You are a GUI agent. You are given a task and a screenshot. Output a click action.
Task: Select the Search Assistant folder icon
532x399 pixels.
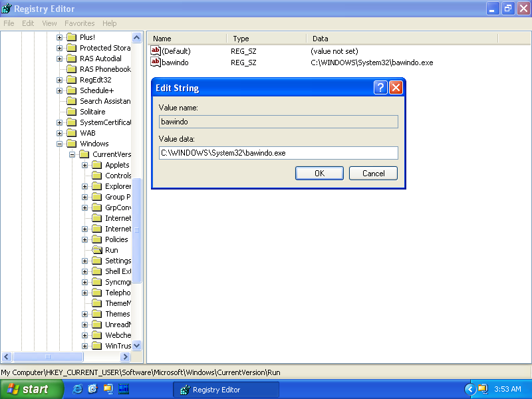tap(72, 101)
